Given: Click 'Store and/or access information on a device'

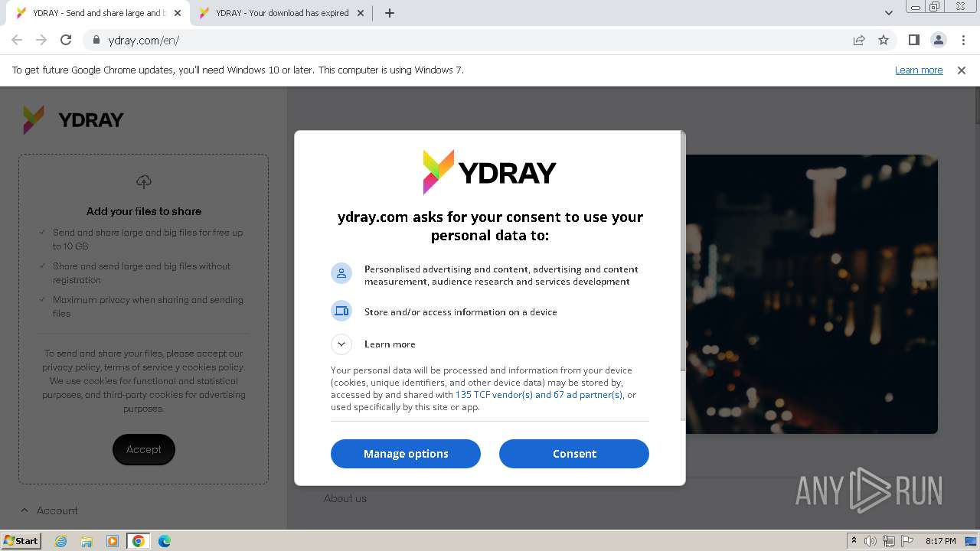Looking at the screenshot, I should [x=461, y=312].
